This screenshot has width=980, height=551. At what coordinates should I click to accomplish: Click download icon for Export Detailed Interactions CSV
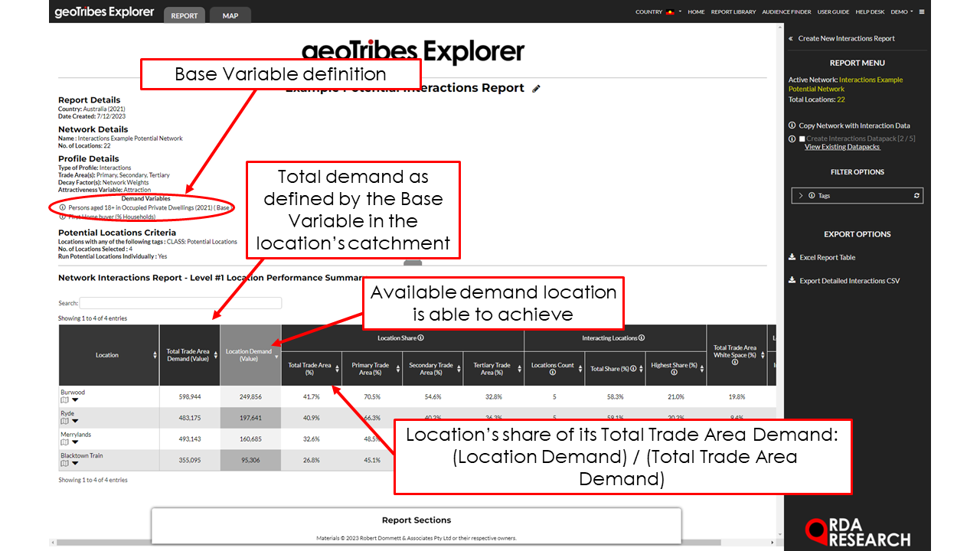click(x=792, y=281)
